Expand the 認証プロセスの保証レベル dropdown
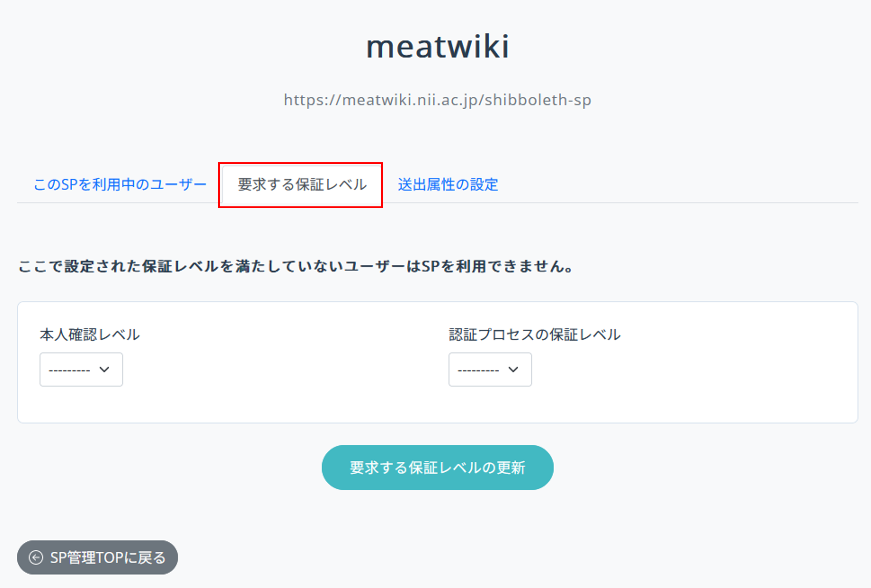The image size is (871, 588). (490, 369)
